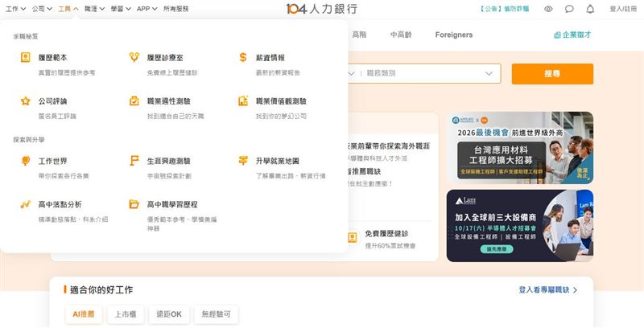The image size is (644, 328).
Task: Expand the 工作 menu
Action: (15, 9)
